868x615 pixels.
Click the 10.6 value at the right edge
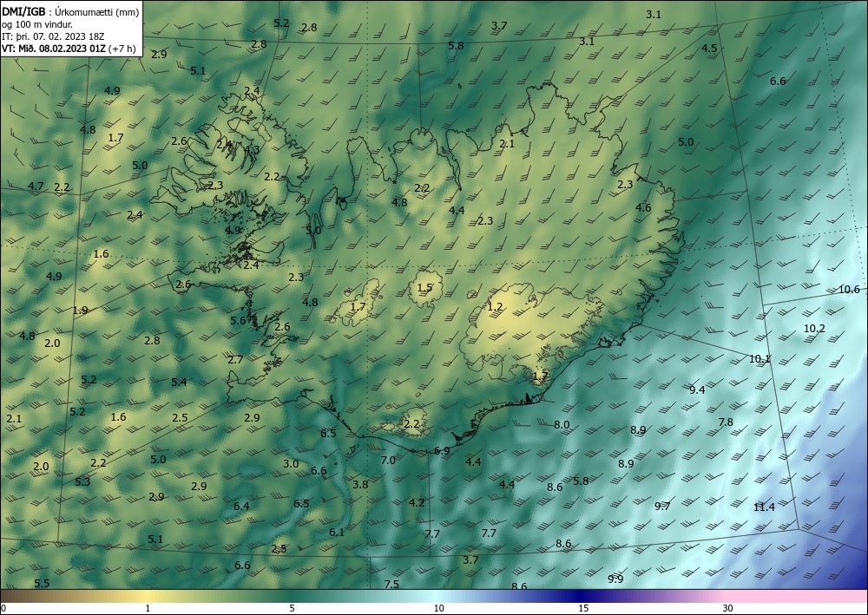point(849,289)
